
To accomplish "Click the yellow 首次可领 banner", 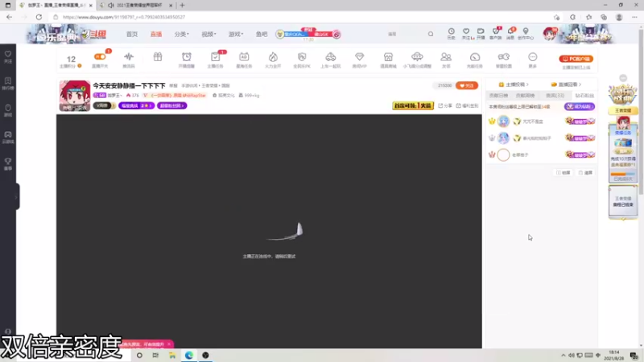I will (x=413, y=105).
